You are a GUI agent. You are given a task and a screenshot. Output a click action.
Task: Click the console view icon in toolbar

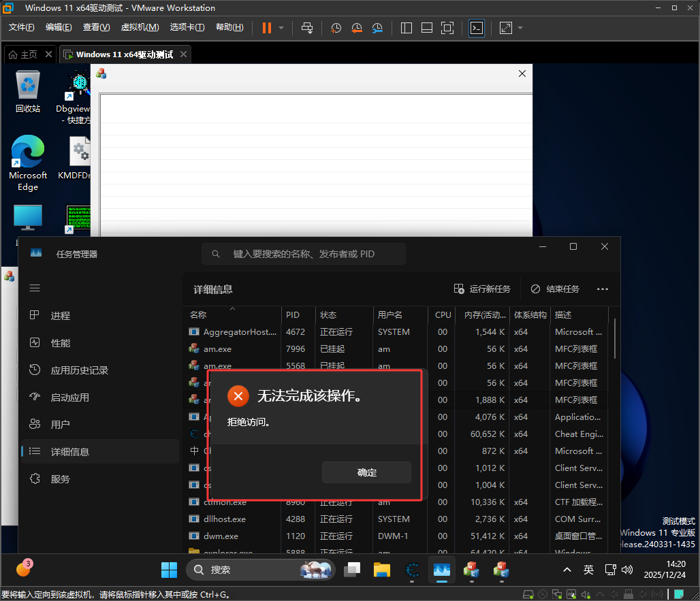click(x=477, y=28)
